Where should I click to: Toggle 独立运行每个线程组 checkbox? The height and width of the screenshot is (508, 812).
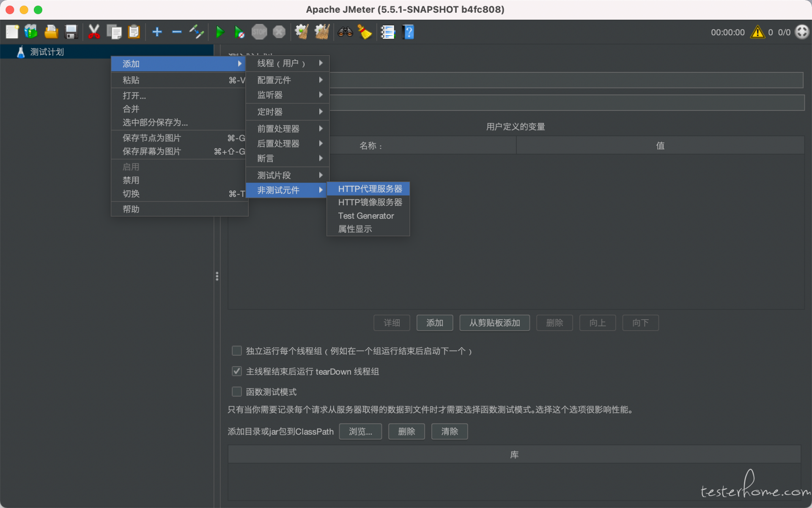coord(237,351)
